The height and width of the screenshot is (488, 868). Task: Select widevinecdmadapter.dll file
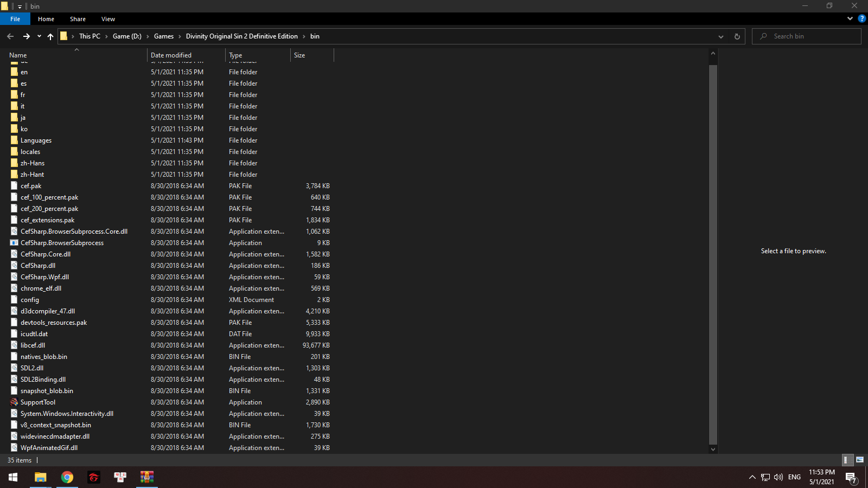coord(55,436)
